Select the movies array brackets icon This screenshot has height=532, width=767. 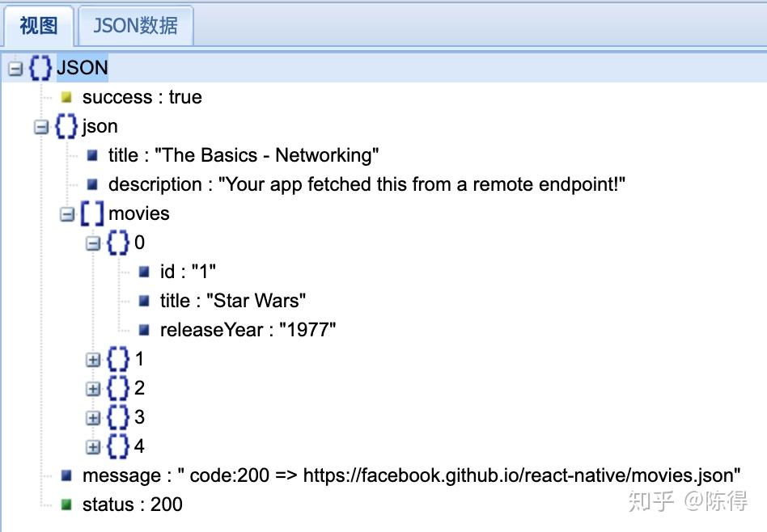tap(92, 213)
